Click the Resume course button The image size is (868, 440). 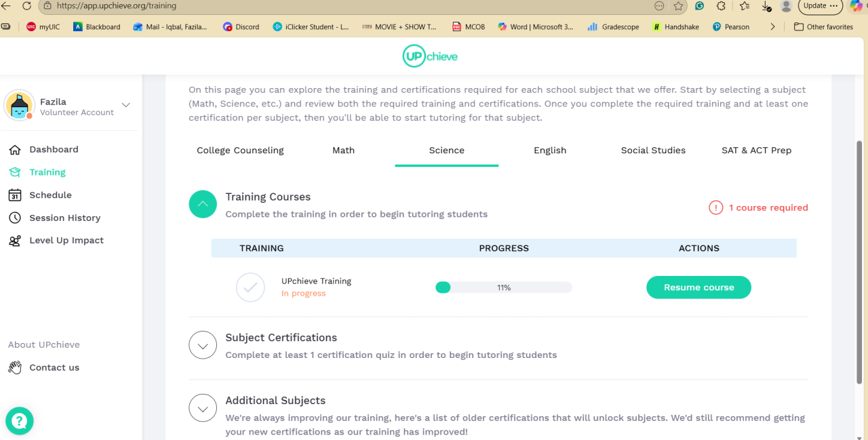(x=698, y=287)
